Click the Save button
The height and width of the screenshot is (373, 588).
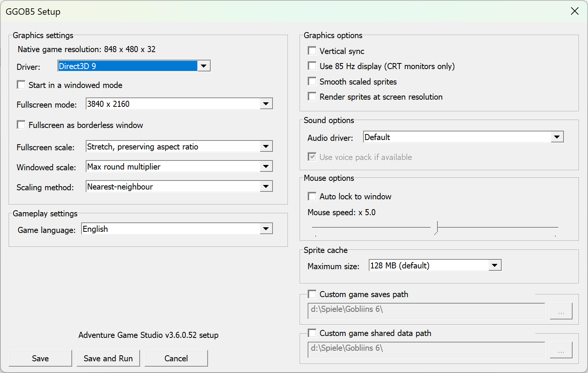pyautogui.click(x=40, y=358)
